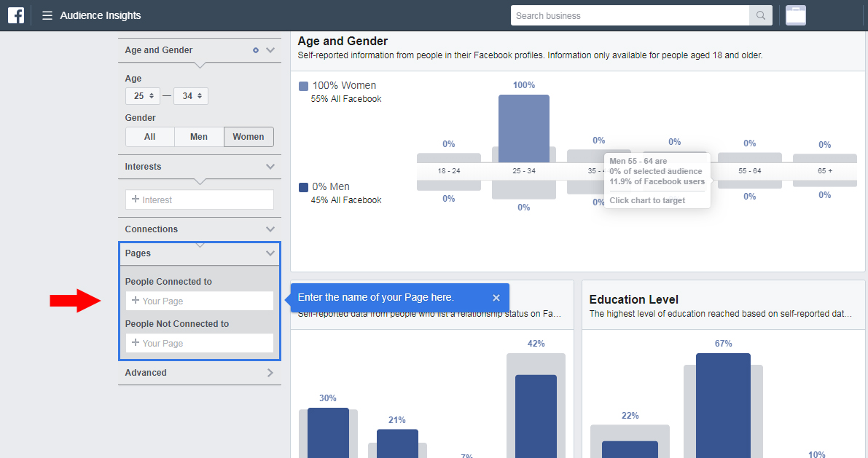
Task: Click the Facebook logo icon
Action: (16, 15)
